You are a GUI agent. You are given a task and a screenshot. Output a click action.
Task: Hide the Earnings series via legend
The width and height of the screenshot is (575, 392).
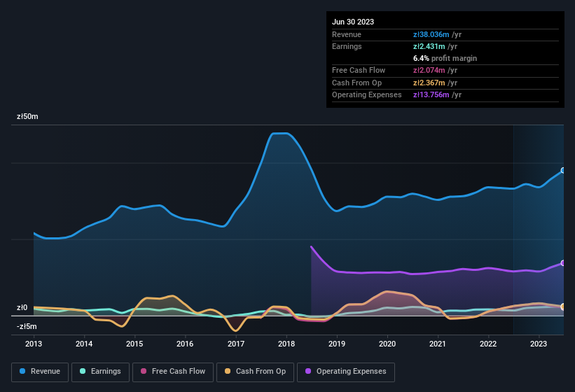click(x=100, y=372)
